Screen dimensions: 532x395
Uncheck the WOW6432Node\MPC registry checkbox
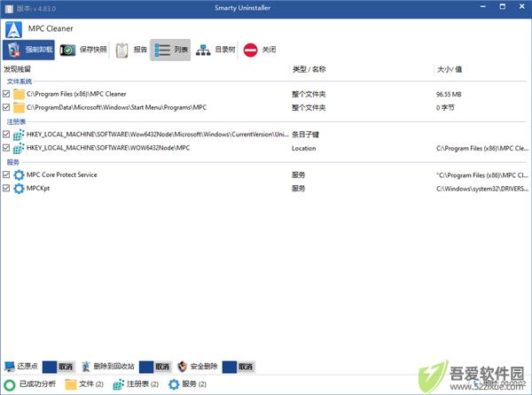[6, 148]
